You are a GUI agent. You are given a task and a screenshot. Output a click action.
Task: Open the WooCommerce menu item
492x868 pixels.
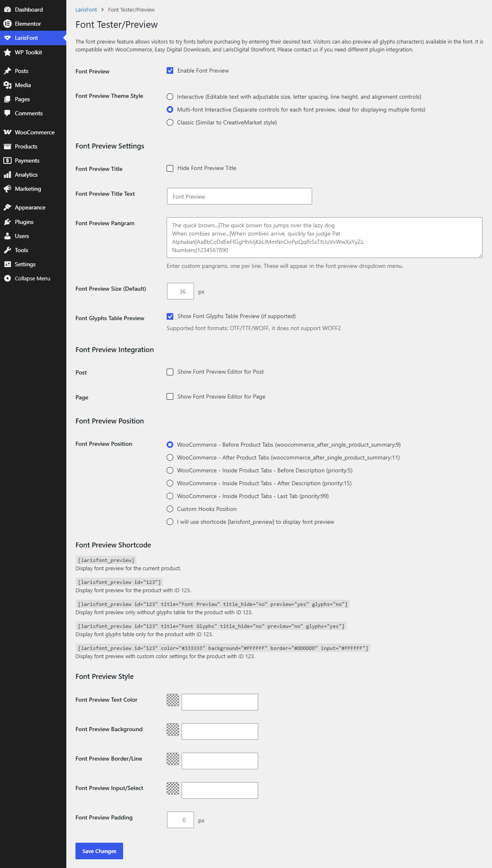click(x=33, y=132)
